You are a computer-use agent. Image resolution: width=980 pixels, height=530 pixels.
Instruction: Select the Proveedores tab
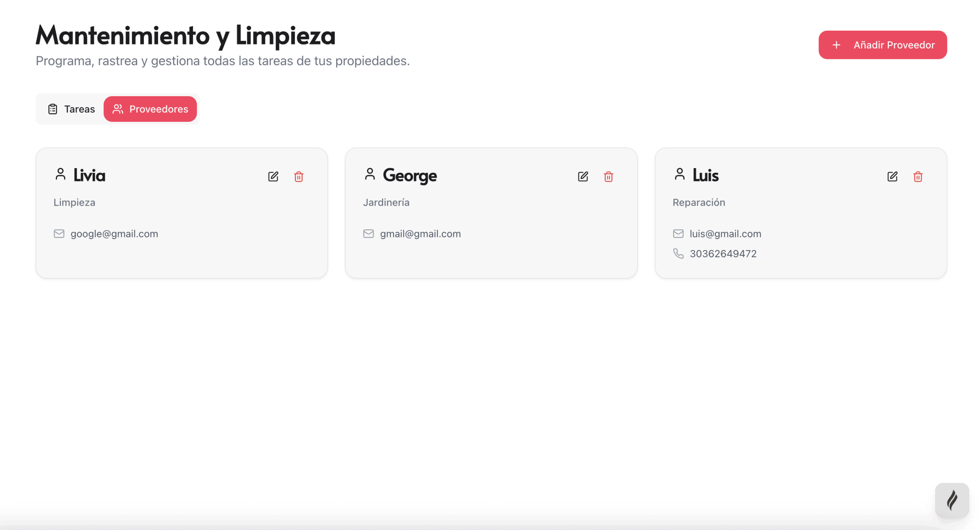pyautogui.click(x=150, y=109)
